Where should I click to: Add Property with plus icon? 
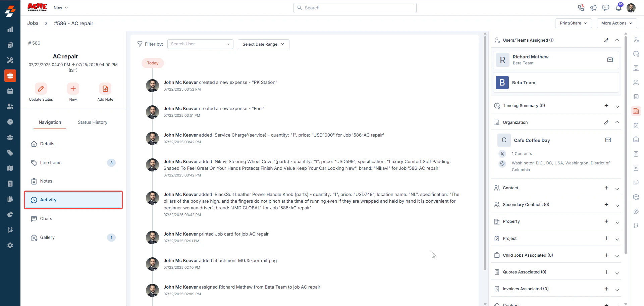pos(606,221)
